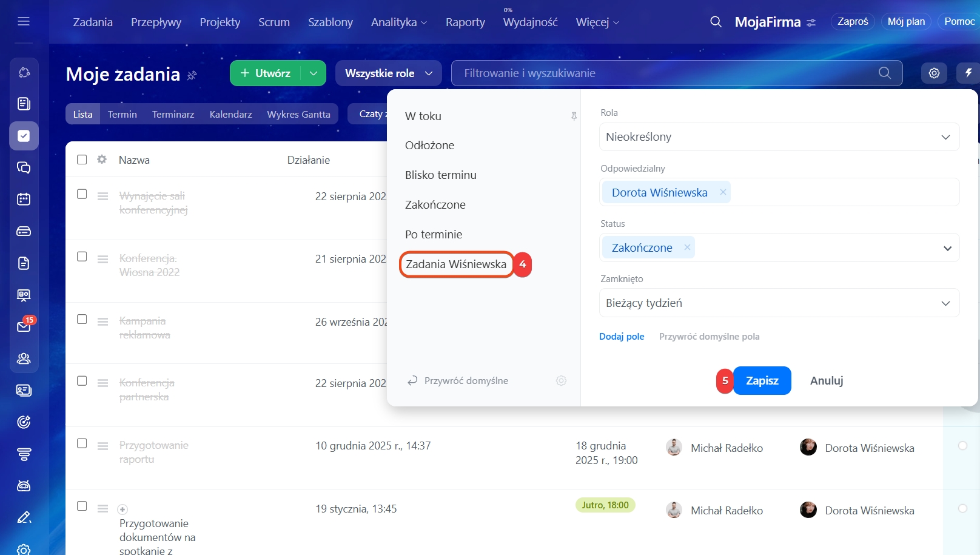Click the lightning bolt automation icon
The width and height of the screenshot is (980, 555).
click(968, 73)
